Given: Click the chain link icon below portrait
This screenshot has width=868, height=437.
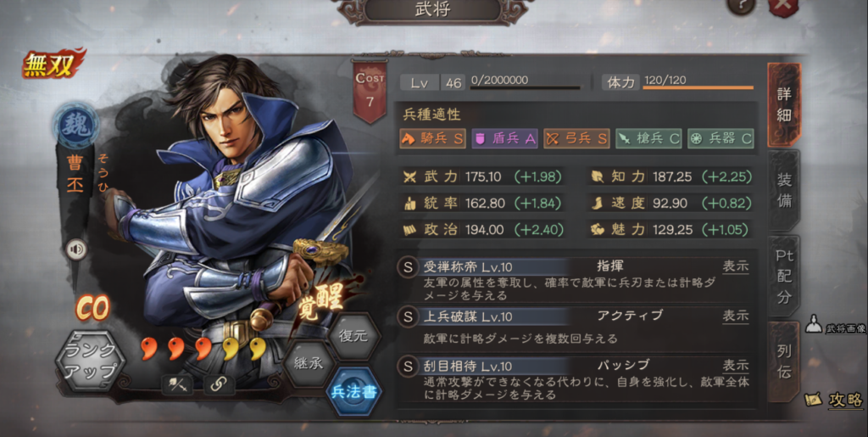Looking at the screenshot, I should coord(218,385).
